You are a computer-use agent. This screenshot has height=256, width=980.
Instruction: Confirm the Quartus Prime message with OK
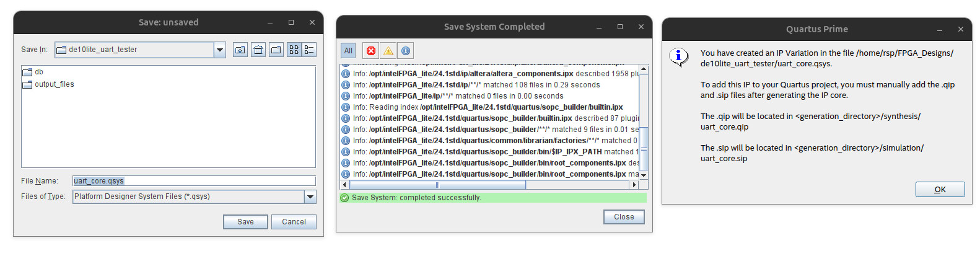(x=940, y=190)
